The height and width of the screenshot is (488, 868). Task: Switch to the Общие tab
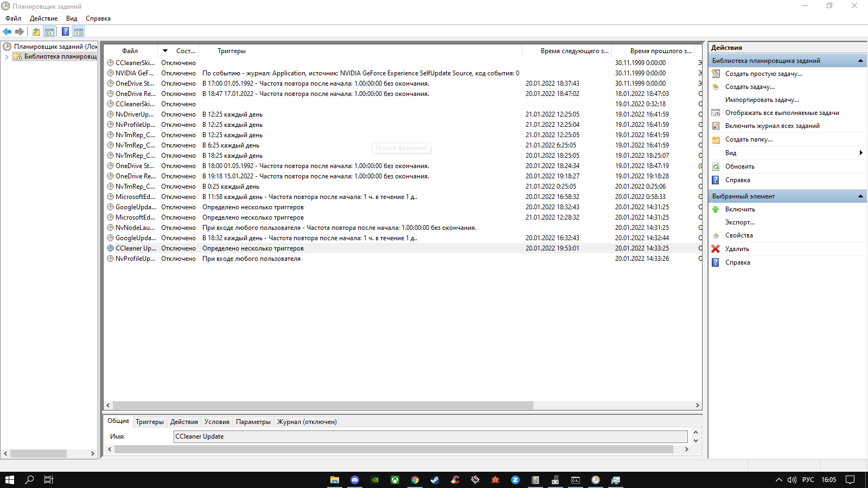(x=118, y=421)
